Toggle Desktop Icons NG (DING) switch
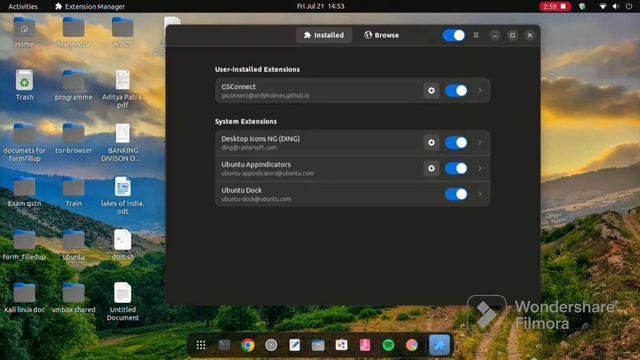Screen dimensions: 640x360 point(456,142)
